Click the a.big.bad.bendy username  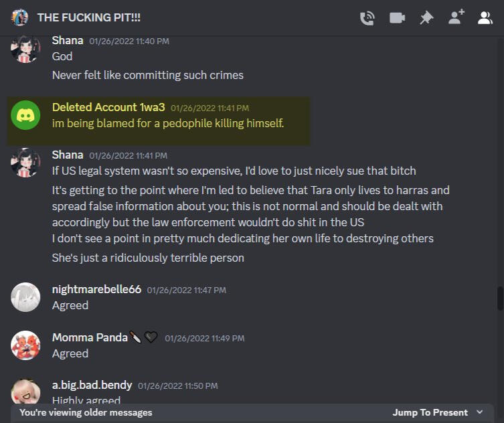[92, 385]
